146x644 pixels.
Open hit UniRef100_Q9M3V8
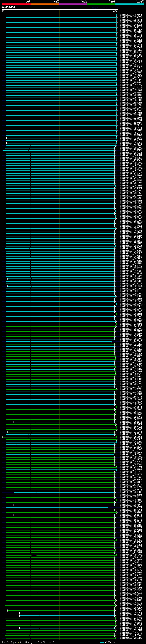pyautogui.click(x=131, y=20)
